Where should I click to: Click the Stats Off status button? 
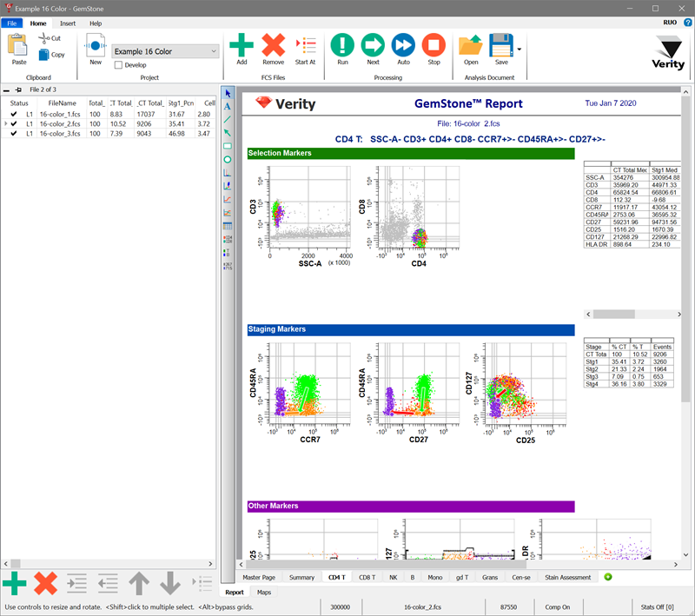(656, 607)
